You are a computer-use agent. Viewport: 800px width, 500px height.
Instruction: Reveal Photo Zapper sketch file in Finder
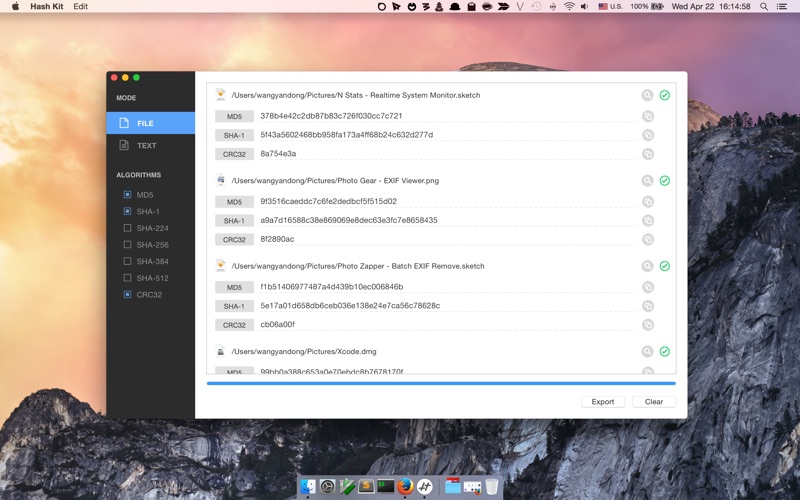point(647,266)
